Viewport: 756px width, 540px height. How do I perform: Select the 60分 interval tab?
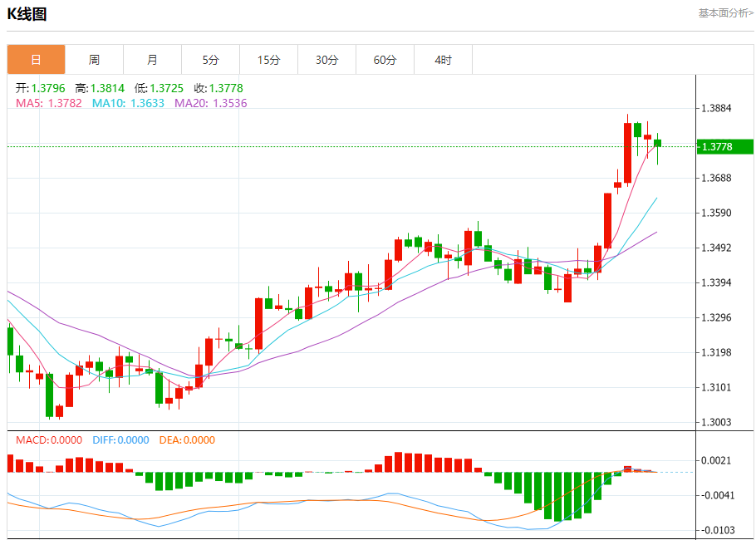(385, 60)
